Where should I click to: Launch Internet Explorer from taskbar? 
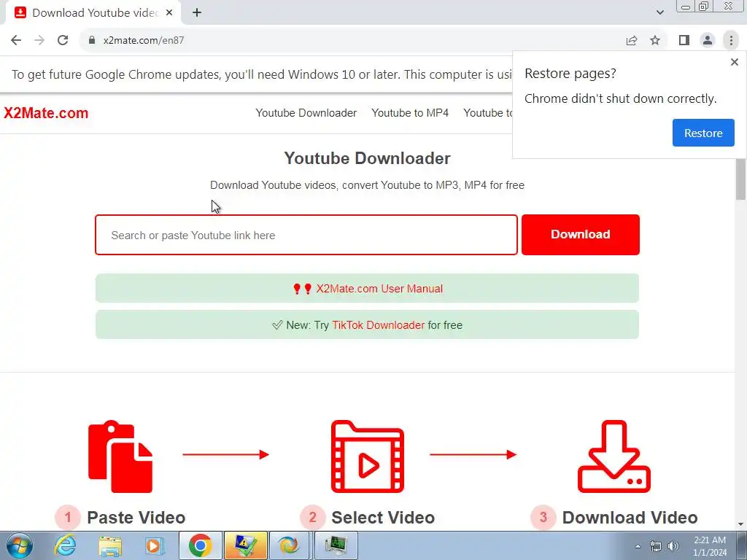65,545
